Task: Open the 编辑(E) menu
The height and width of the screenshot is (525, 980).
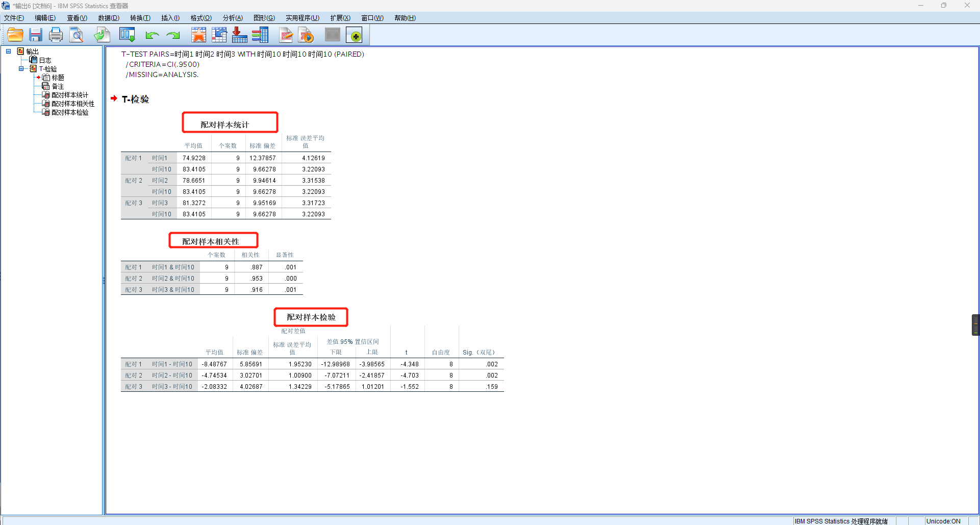Action: pyautogui.click(x=45, y=18)
